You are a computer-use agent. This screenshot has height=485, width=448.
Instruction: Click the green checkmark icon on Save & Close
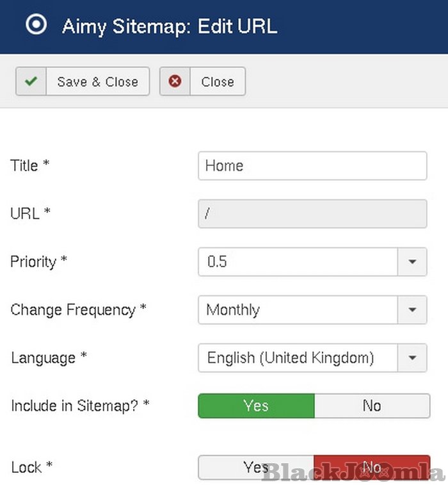coord(31,81)
